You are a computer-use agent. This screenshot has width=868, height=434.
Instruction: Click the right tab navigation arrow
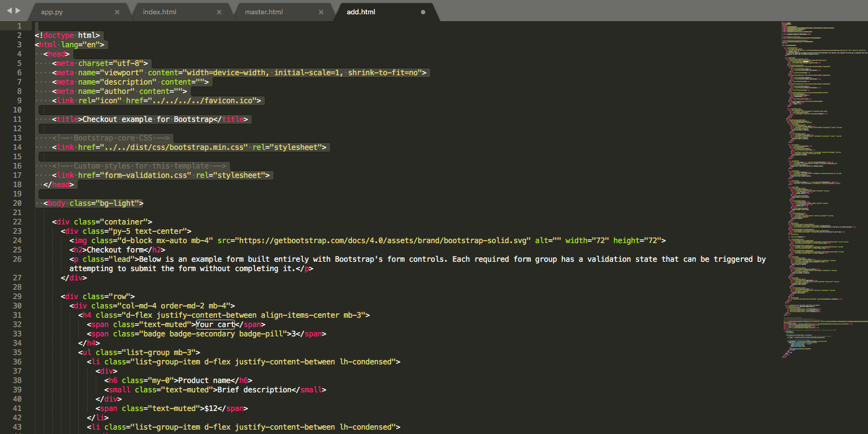coord(18,11)
